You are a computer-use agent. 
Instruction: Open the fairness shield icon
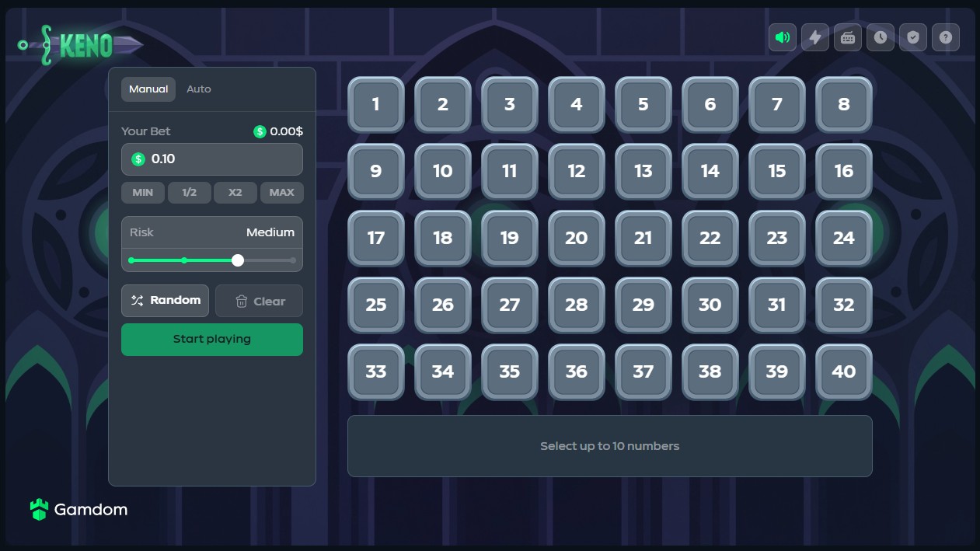913,37
